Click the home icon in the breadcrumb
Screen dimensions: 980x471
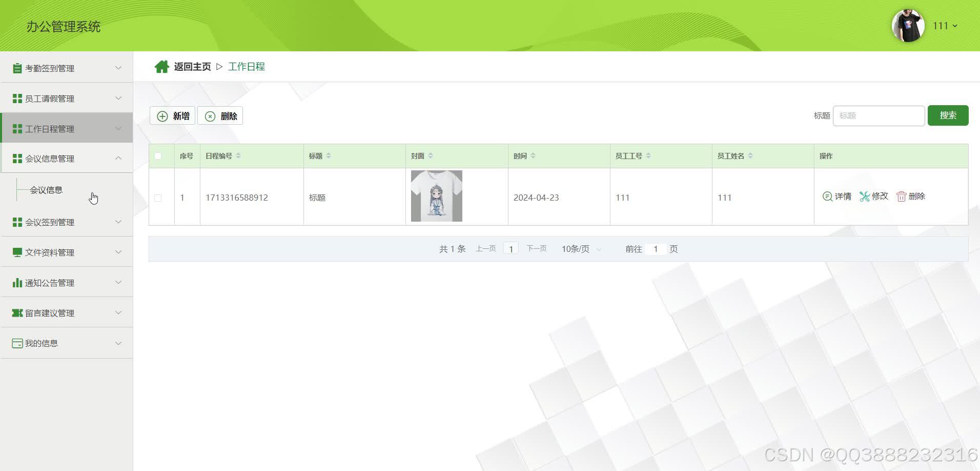tap(162, 66)
